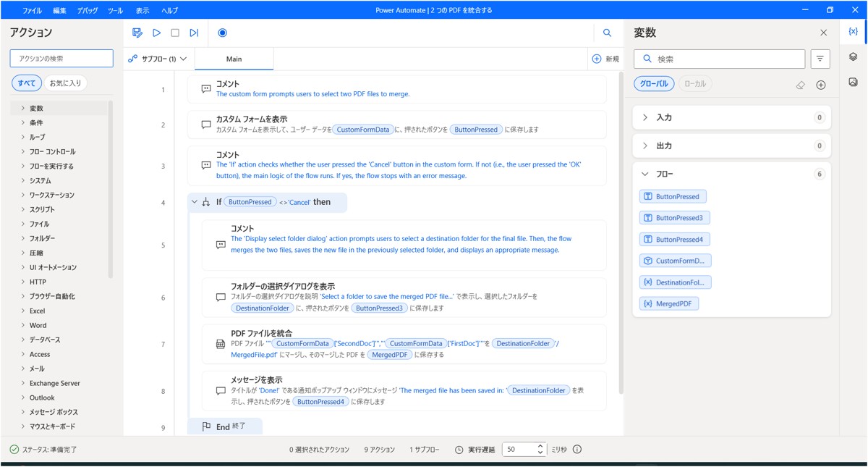Clear unused variables with the eraser icon
This screenshot has width=868, height=467.
pos(800,85)
